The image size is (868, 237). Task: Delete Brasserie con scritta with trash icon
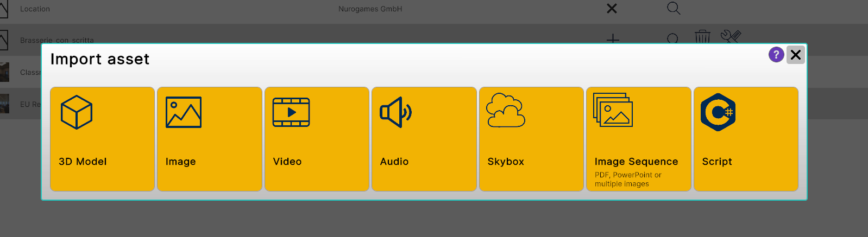coord(702,37)
